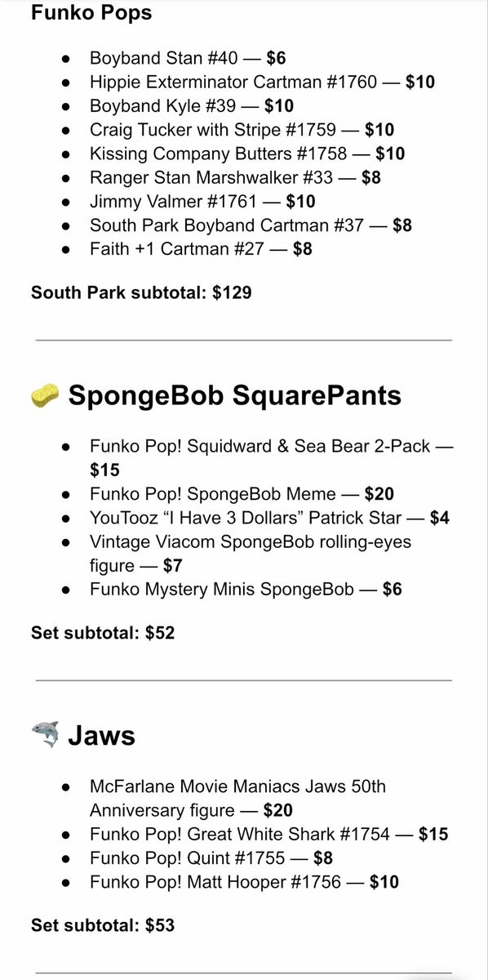Select the Jaws section heading
Viewport: 488px width, 980px height.
(x=101, y=736)
